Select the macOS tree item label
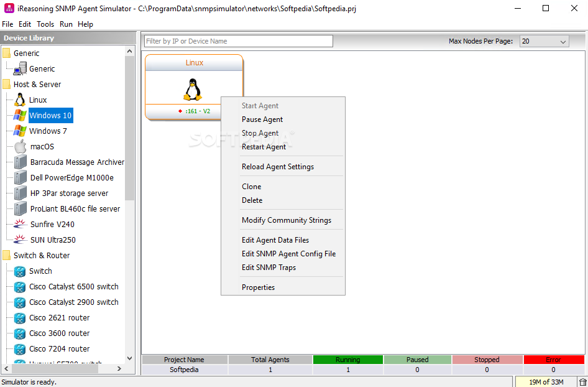Image resolution: width=588 pixels, height=387 pixels. click(42, 147)
